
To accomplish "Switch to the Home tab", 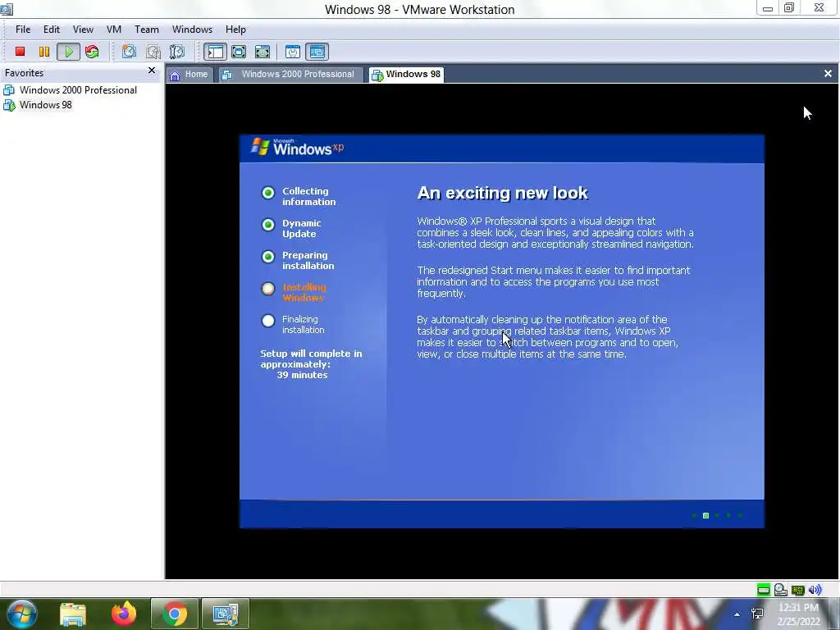I will (189, 75).
